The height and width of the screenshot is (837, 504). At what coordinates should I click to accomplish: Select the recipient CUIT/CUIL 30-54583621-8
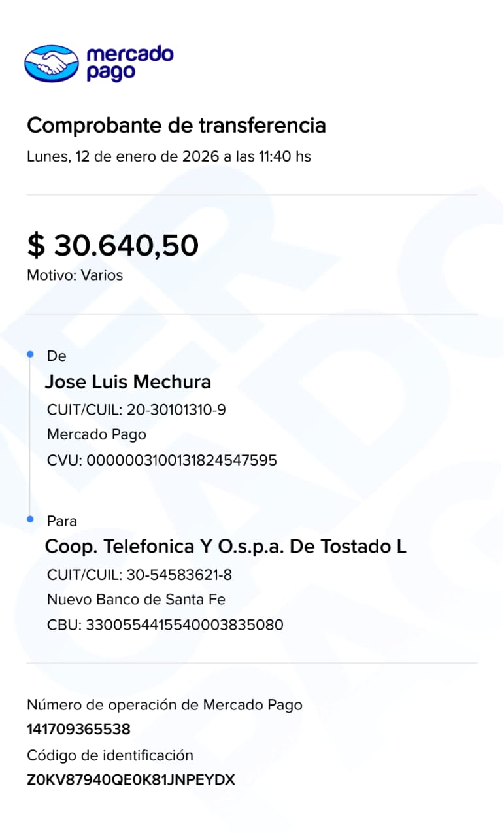(x=139, y=575)
